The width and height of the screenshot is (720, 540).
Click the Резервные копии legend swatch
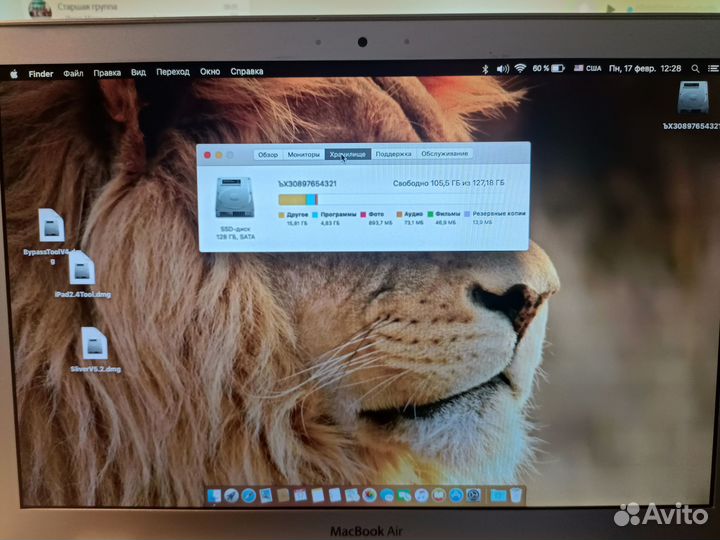[467, 214]
